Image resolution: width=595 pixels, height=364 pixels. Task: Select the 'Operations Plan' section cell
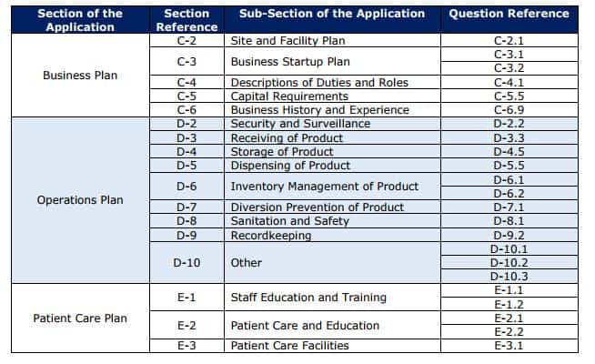[80, 200]
